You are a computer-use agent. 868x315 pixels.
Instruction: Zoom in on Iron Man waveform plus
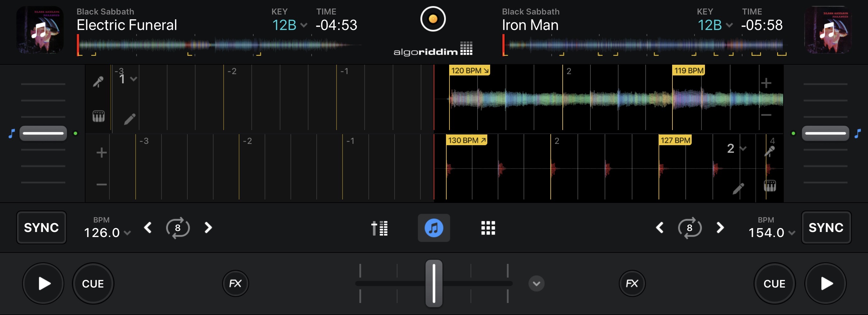[766, 83]
